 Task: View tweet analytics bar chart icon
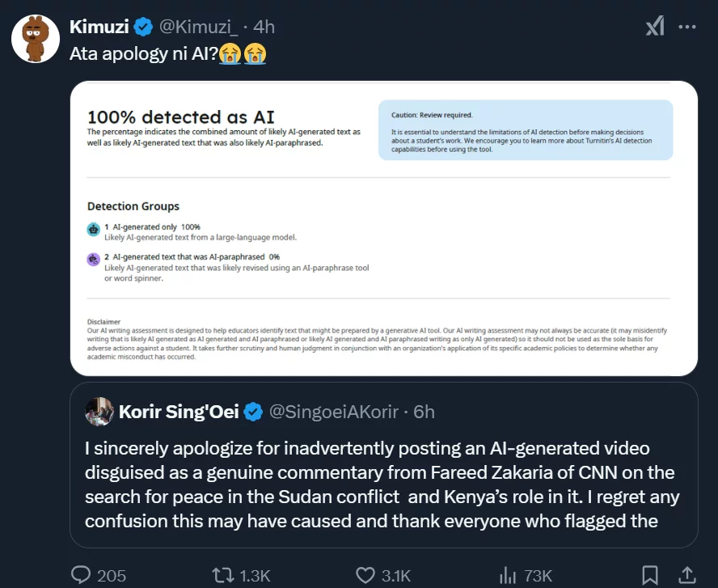click(x=508, y=575)
